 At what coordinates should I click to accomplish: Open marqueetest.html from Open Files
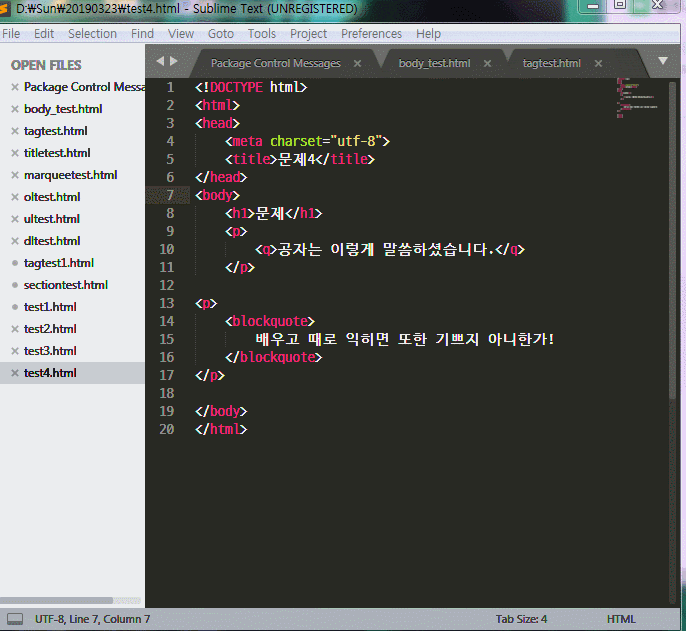click(x=70, y=175)
